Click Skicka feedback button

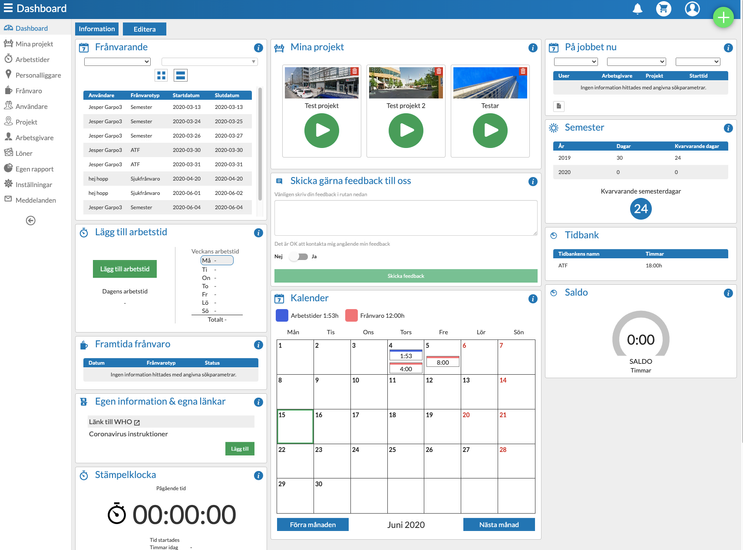(406, 276)
